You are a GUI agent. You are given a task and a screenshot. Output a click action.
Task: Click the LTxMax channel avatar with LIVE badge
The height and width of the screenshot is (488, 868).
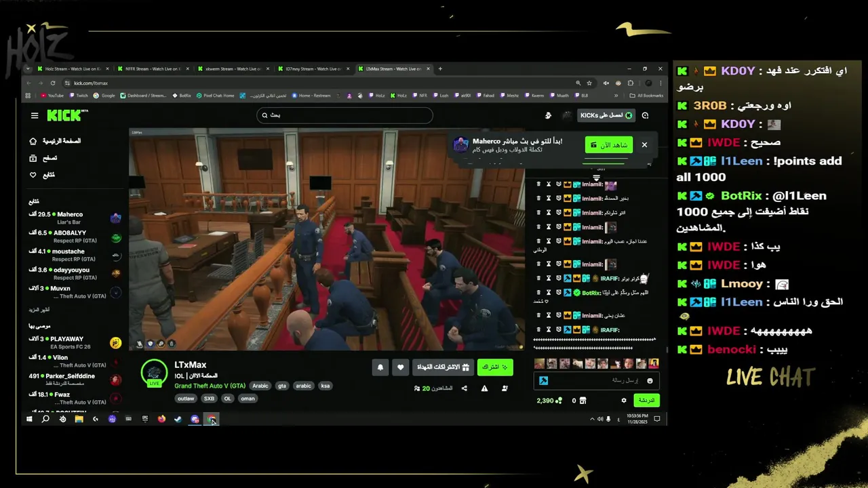click(154, 373)
